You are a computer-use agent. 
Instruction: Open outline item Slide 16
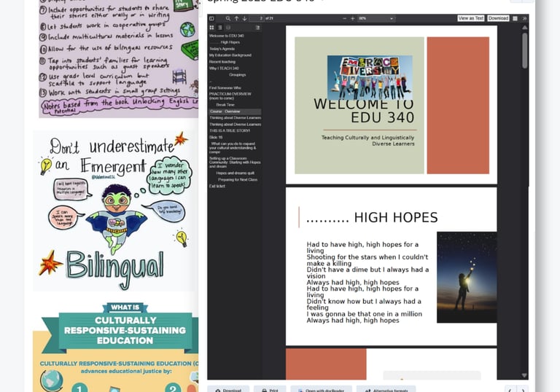[216, 137]
